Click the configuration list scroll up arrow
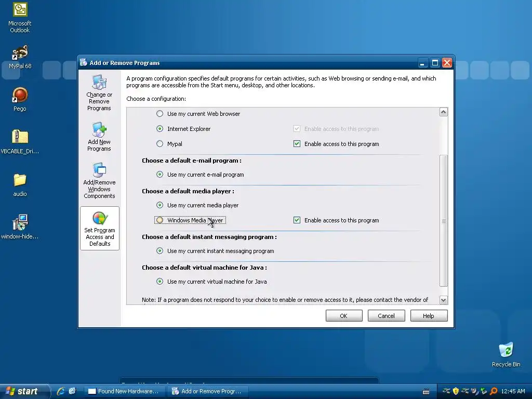Image resolution: width=532 pixels, height=399 pixels. 443,112
